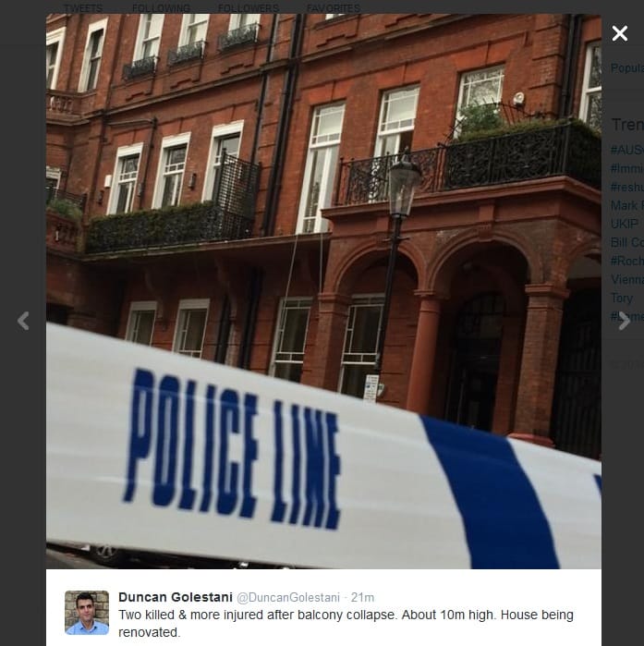The height and width of the screenshot is (646, 644).
Task: Switch to the FOLLOWERS tab
Action: pyautogui.click(x=249, y=8)
